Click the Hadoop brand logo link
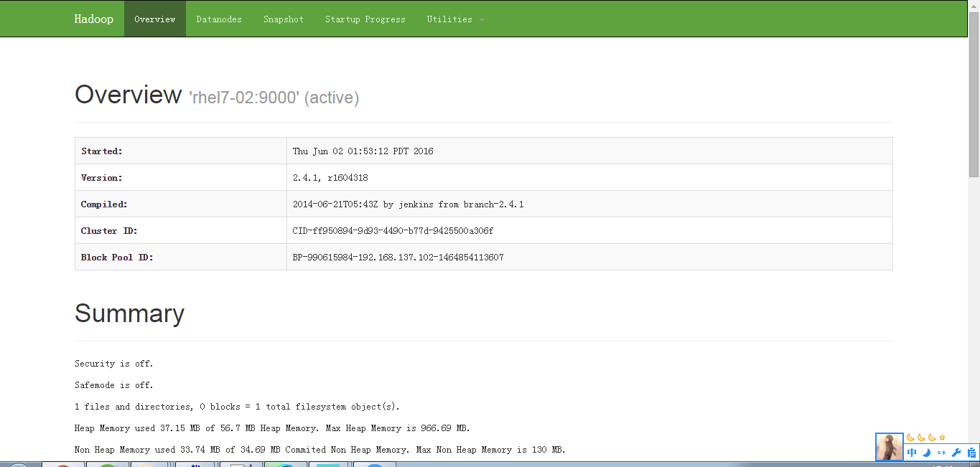980x467 pixels. click(93, 19)
